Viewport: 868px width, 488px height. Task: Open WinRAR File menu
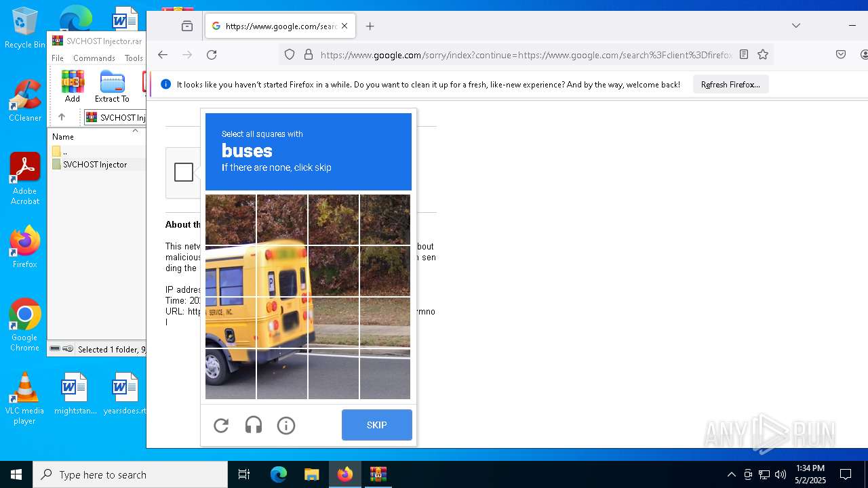(58, 58)
